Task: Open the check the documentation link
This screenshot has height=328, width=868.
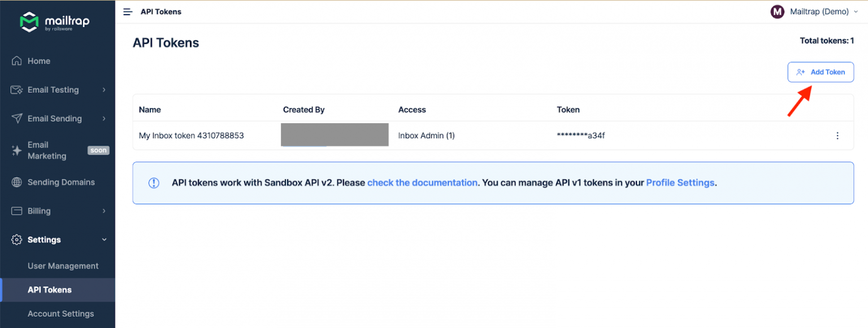Action: coord(422,183)
